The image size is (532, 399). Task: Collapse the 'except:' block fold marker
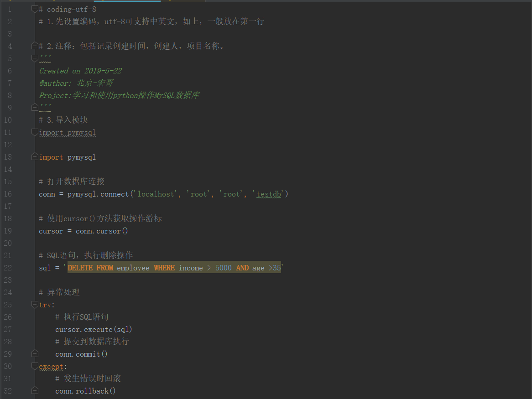point(35,366)
